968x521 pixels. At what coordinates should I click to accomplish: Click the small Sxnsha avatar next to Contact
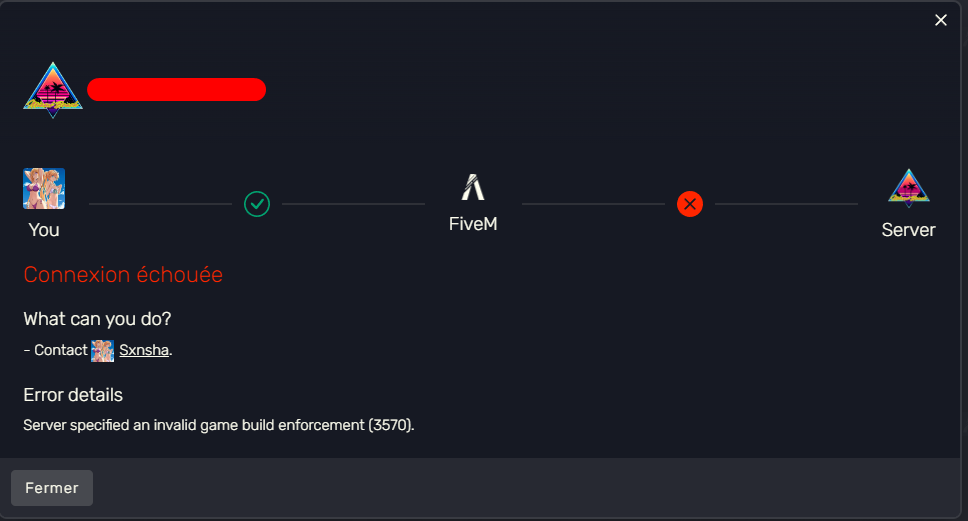(x=102, y=351)
